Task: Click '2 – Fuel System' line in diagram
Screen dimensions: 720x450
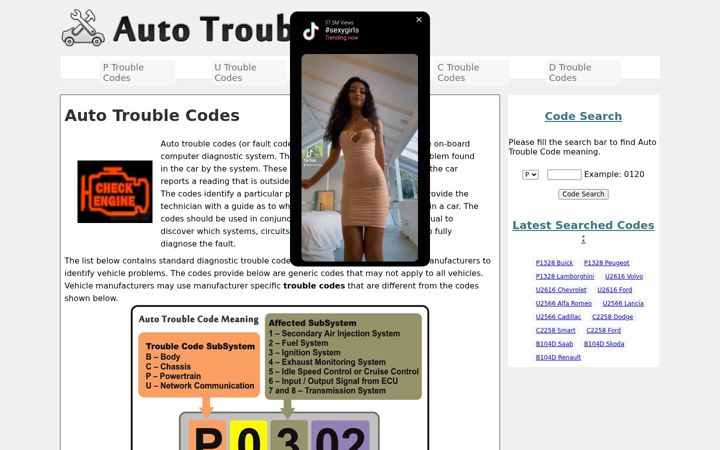Action: [x=298, y=343]
